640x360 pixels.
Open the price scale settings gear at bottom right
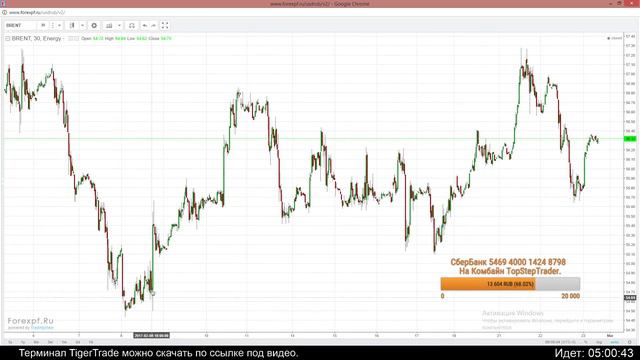[x=630, y=342]
